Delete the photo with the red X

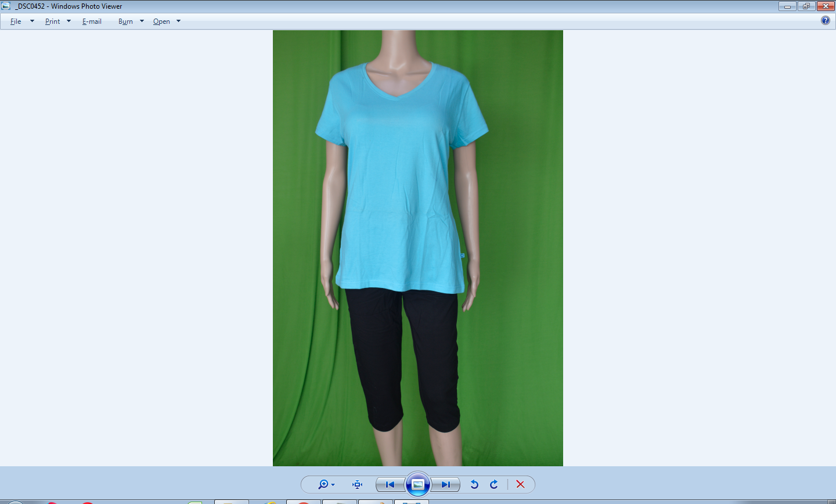pos(520,484)
